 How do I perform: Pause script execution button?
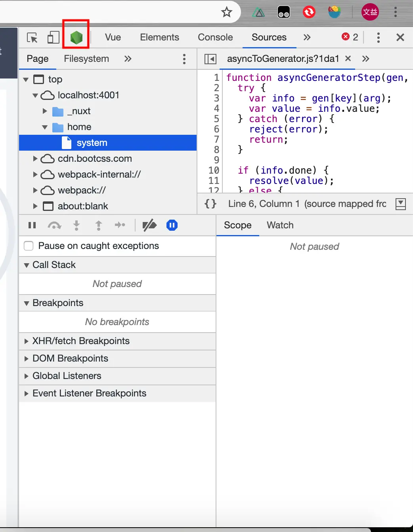click(x=33, y=225)
